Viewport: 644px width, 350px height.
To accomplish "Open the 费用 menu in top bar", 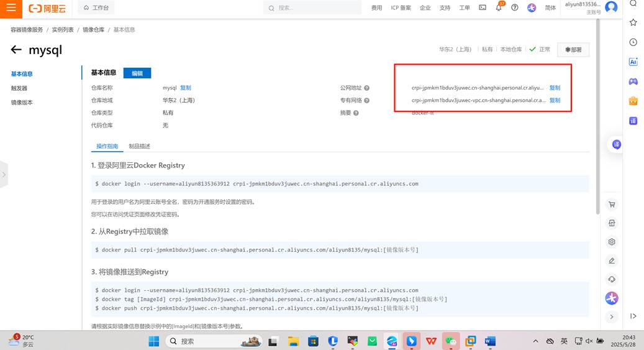I will pos(376,8).
